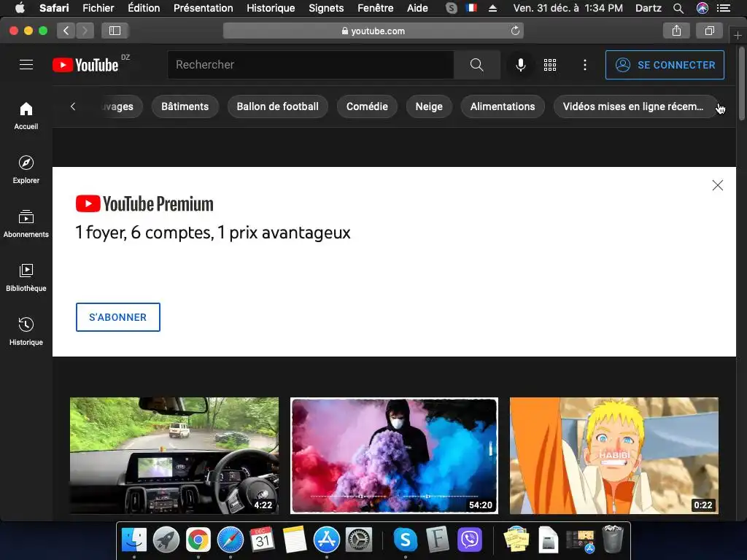Click the page vertical scrollbar

(742, 83)
